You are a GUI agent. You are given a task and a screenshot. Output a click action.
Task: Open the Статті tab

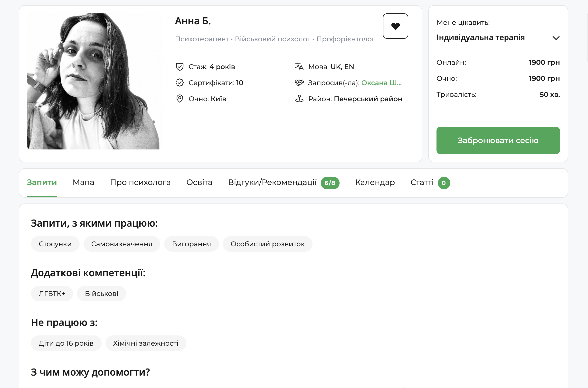click(x=422, y=183)
